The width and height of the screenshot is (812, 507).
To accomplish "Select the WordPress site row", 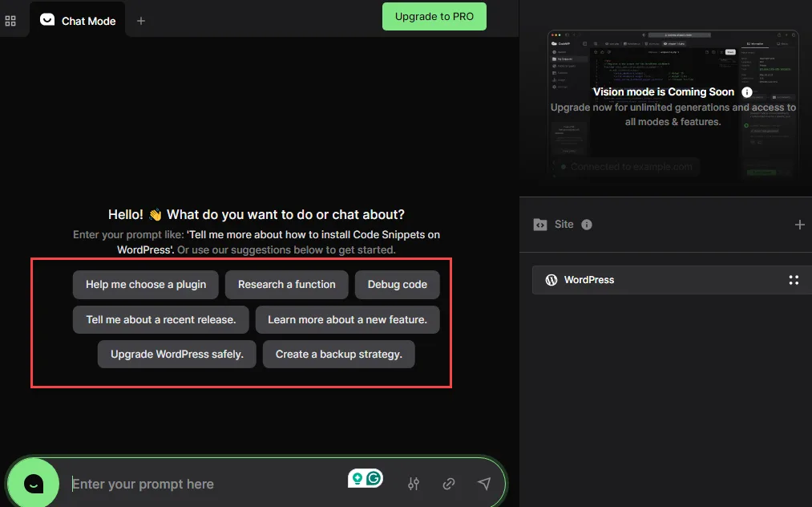I will coord(672,280).
